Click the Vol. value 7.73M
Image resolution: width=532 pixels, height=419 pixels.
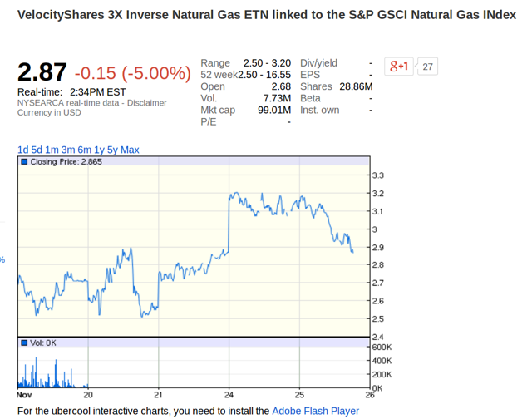277,98
